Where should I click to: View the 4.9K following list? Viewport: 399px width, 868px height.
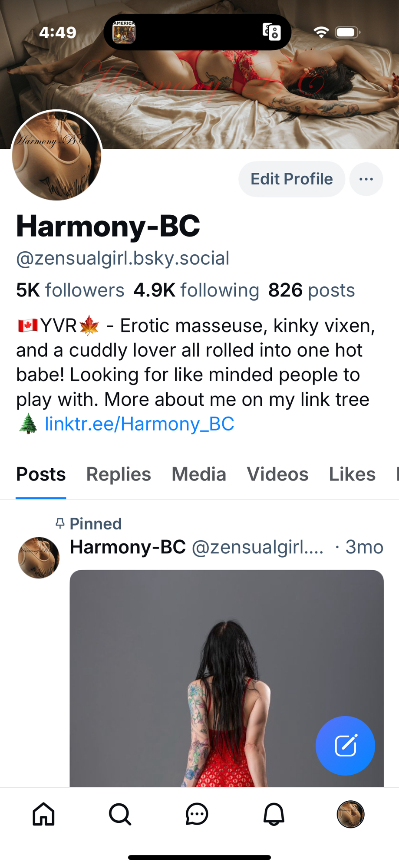click(x=196, y=290)
